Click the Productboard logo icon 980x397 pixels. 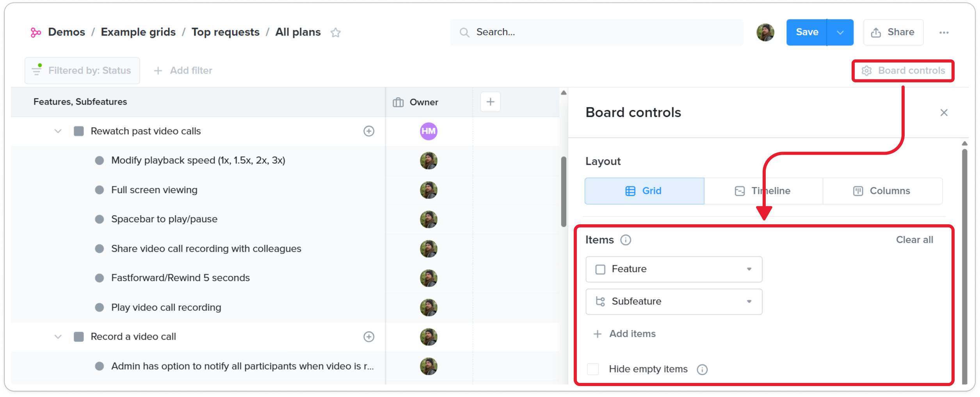[x=36, y=32]
